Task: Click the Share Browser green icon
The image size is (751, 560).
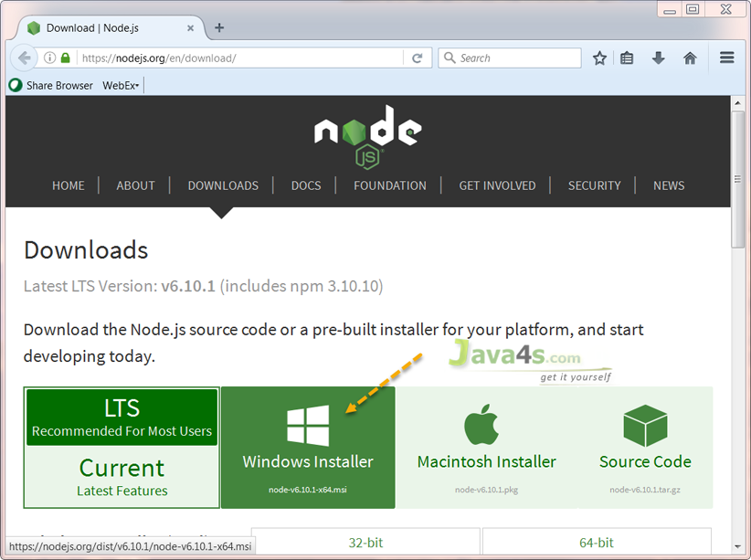Action: pos(16,85)
